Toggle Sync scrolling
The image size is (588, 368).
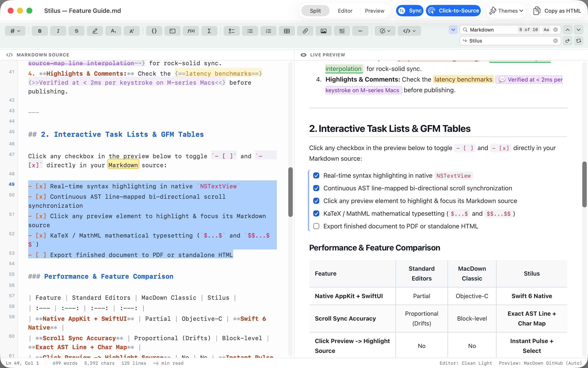click(410, 11)
